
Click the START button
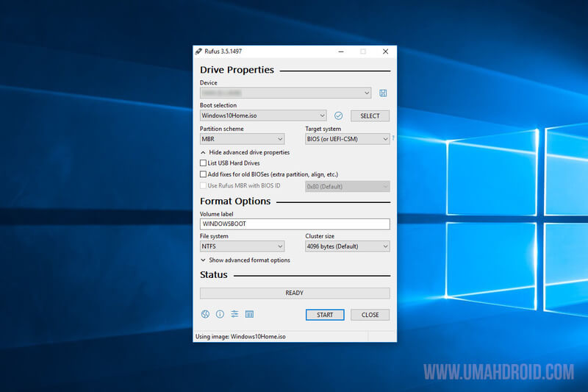[x=325, y=315]
